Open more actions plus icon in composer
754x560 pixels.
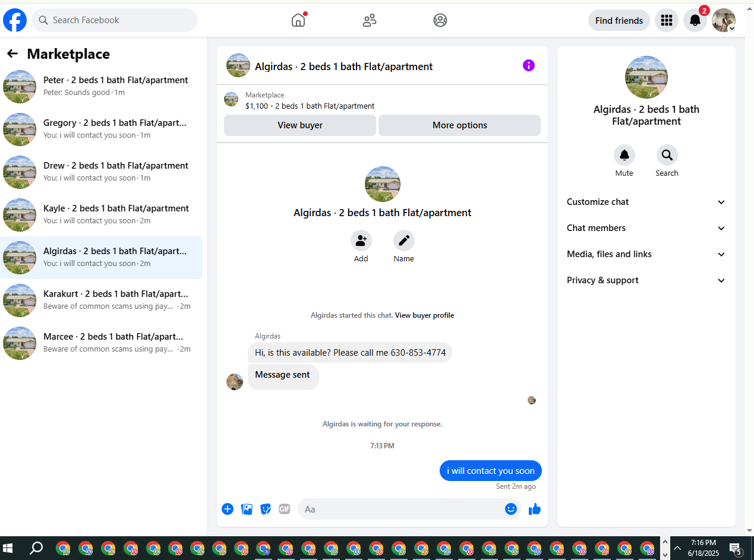228,509
